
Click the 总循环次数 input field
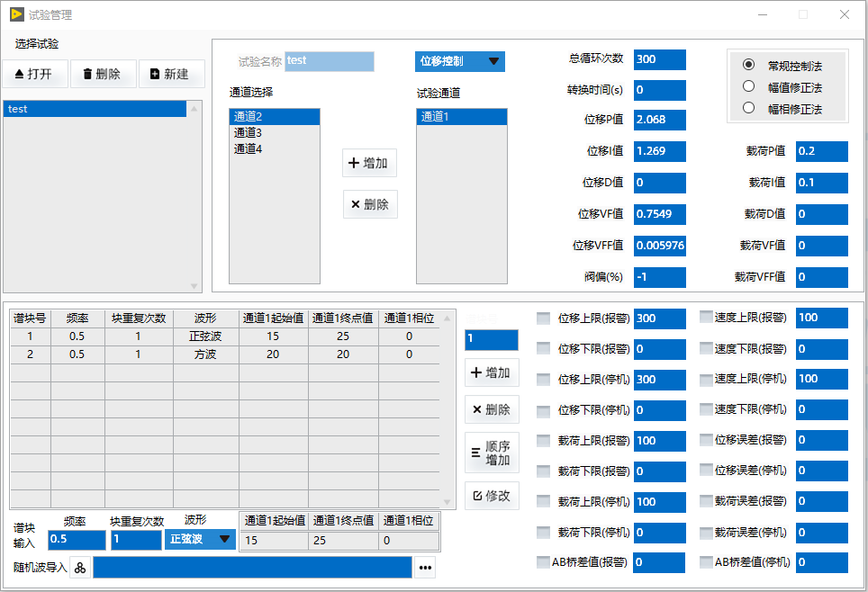click(x=659, y=59)
